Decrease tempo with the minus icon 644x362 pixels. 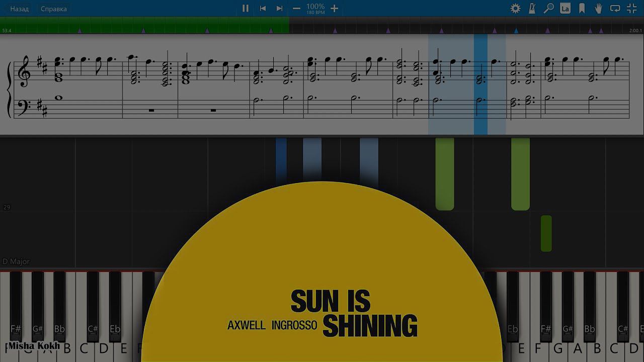click(296, 8)
